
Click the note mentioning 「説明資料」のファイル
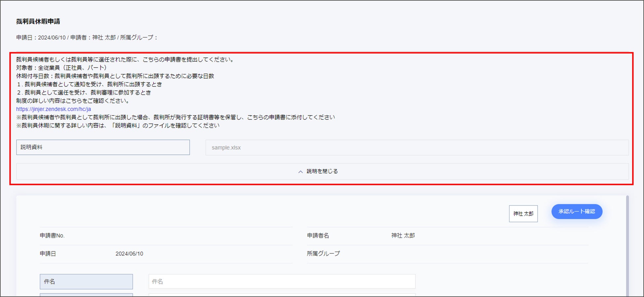click(x=118, y=126)
